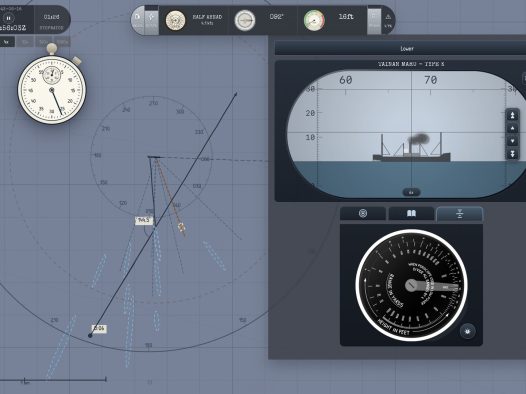Viewport: 526px width, 394px height.
Task: Click the stopwatch dial face
Action: 52,90
